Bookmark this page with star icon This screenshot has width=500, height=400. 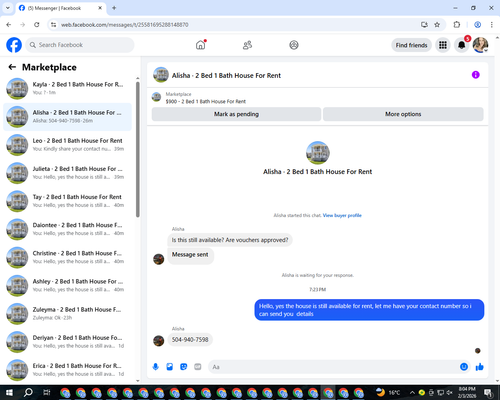tap(437, 25)
